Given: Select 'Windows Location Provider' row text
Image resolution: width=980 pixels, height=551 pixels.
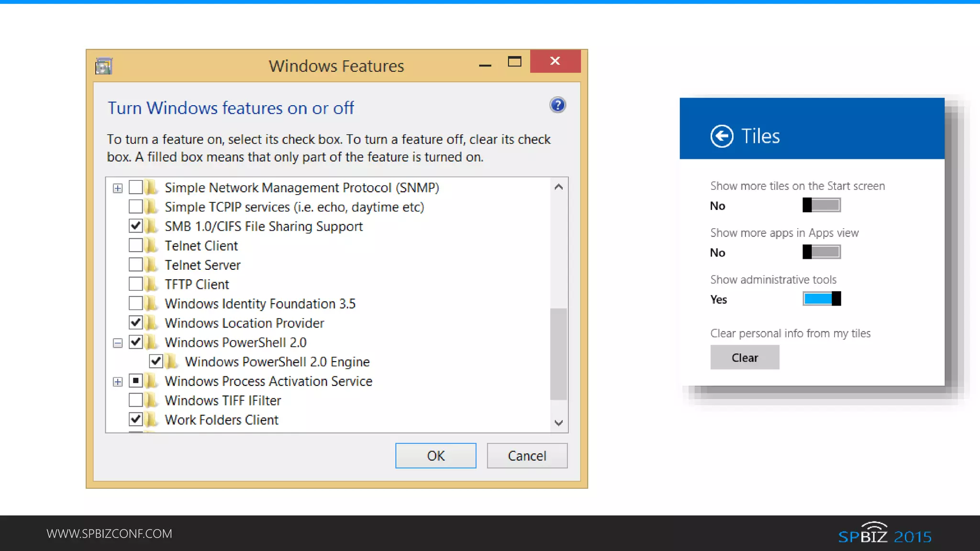Looking at the screenshot, I should pyautogui.click(x=245, y=323).
